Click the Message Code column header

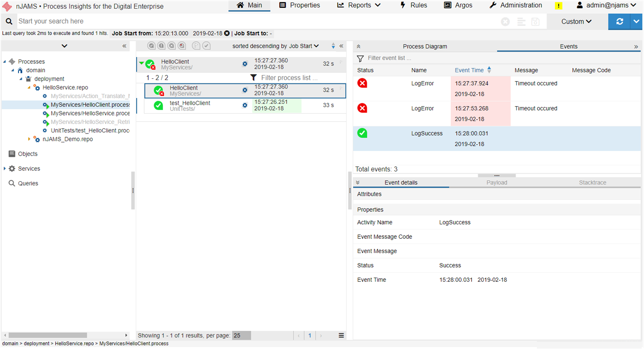coord(591,70)
